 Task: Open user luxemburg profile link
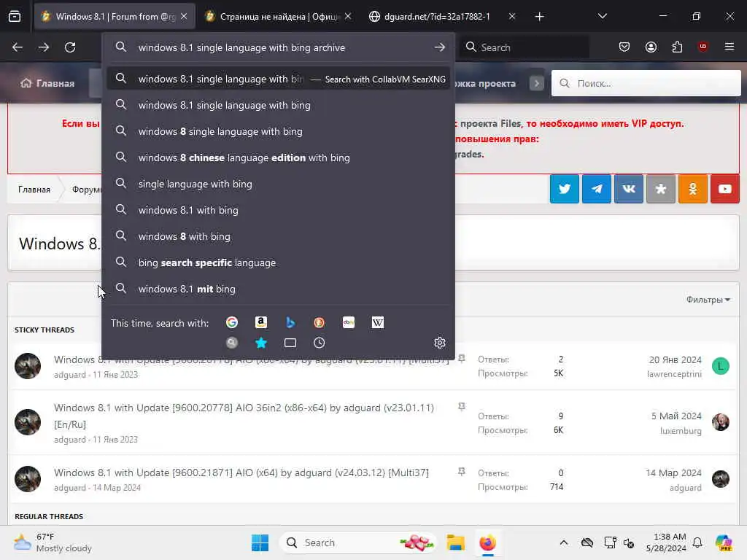point(681,430)
